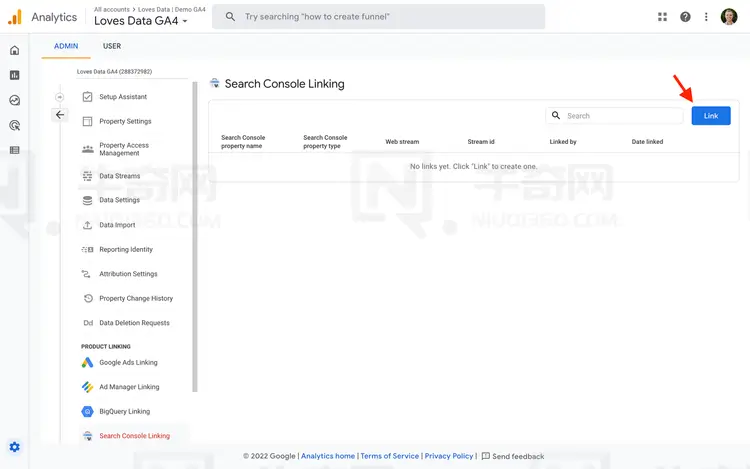Viewport: 750px width, 469px height.
Task: Select Data Settings in the admin list
Action: pos(120,200)
